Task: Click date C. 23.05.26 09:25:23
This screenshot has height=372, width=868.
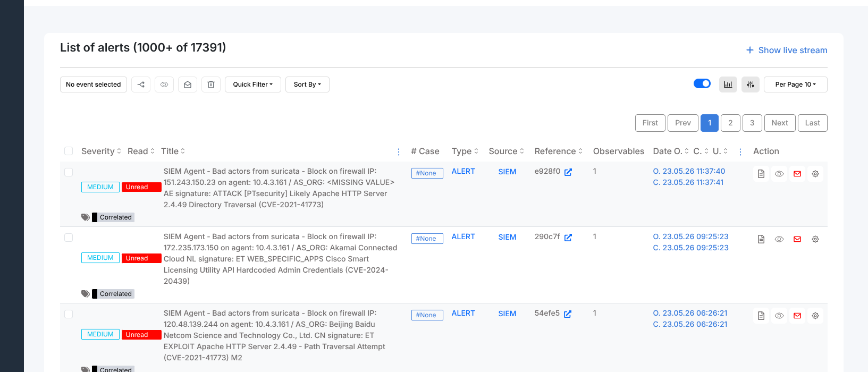Action: (x=691, y=248)
